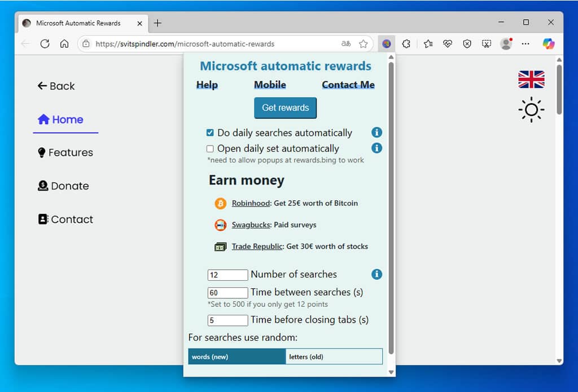578x392 pixels.
Task: Click the Microsoft Automatic Rewards extension icon
Action: click(387, 44)
